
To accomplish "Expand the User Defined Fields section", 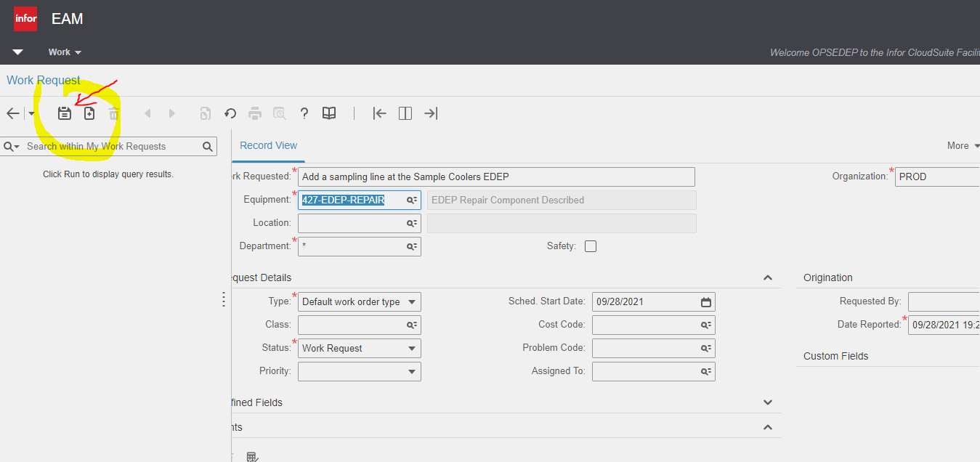I will point(768,402).
